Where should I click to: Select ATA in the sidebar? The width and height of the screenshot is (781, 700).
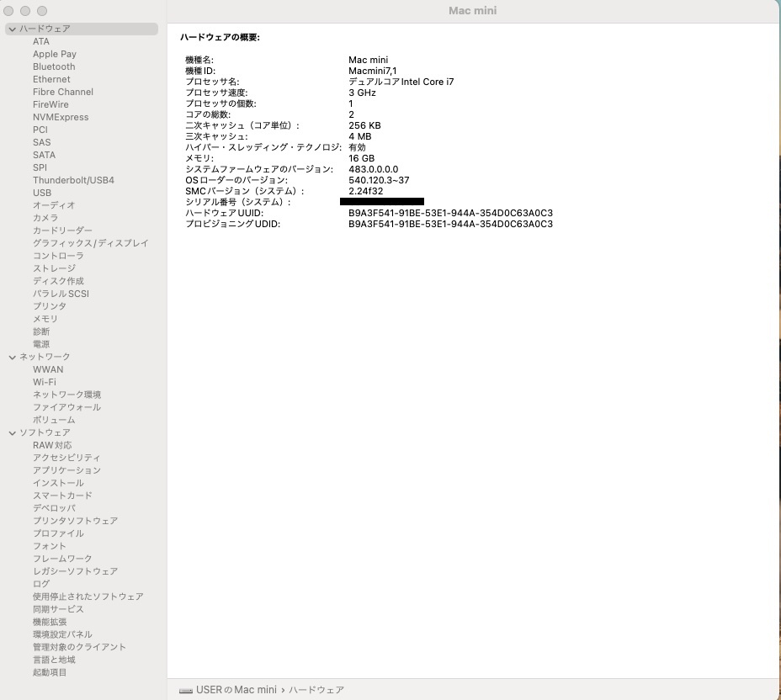tap(41, 41)
